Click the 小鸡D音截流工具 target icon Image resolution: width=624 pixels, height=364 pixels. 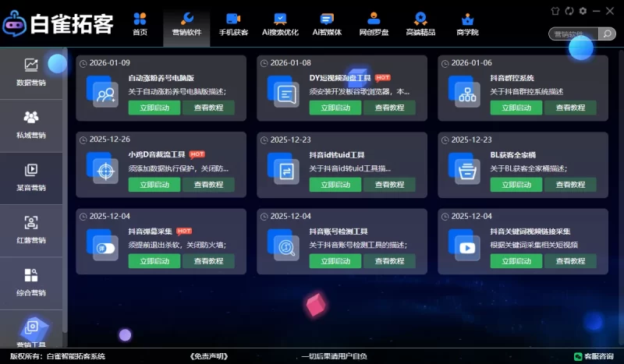pos(102,168)
